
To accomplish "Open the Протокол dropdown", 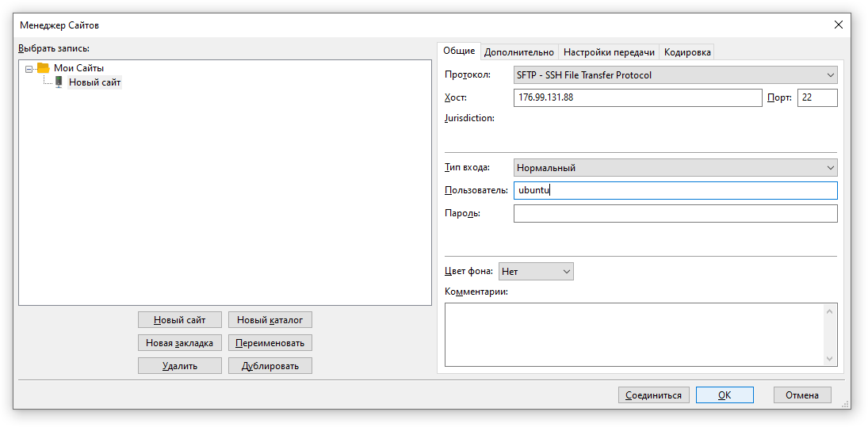I will (x=675, y=75).
